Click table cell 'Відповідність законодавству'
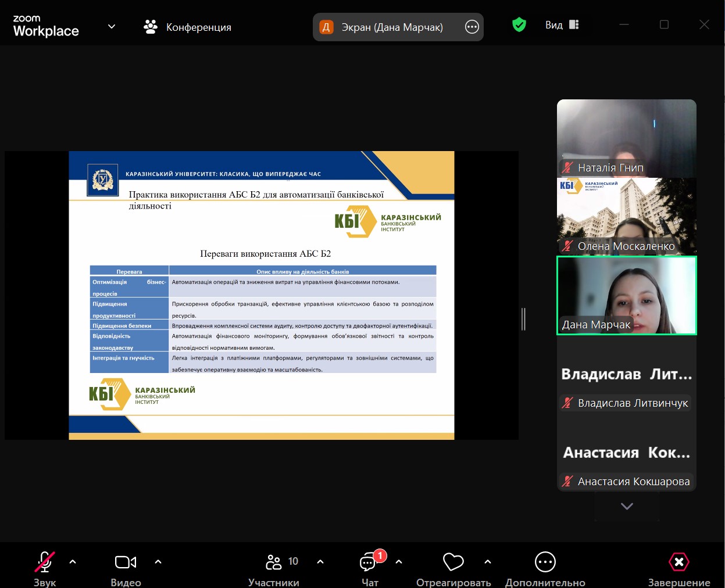 coord(129,342)
